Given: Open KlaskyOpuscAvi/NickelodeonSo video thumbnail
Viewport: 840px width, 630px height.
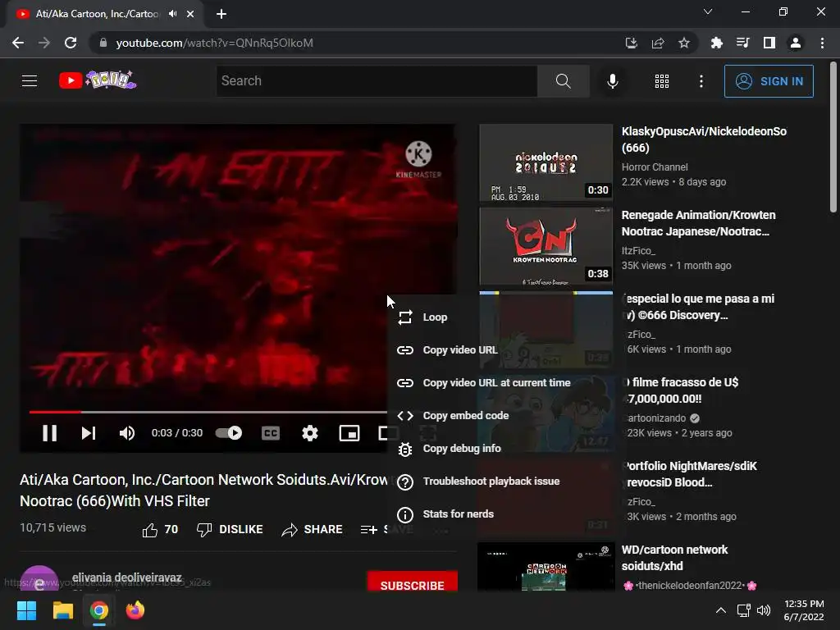Looking at the screenshot, I should click(546, 162).
